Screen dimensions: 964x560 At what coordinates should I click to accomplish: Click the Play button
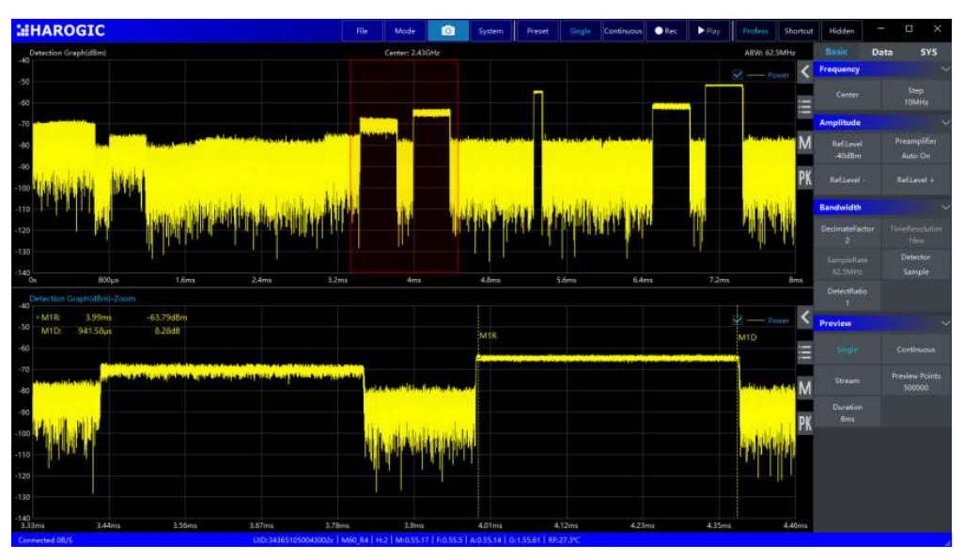point(708,31)
